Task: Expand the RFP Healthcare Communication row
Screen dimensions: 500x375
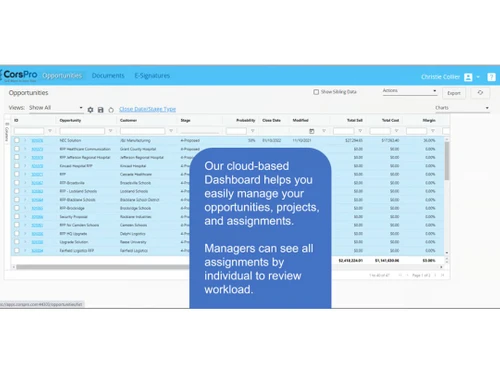Action: click(25, 149)
